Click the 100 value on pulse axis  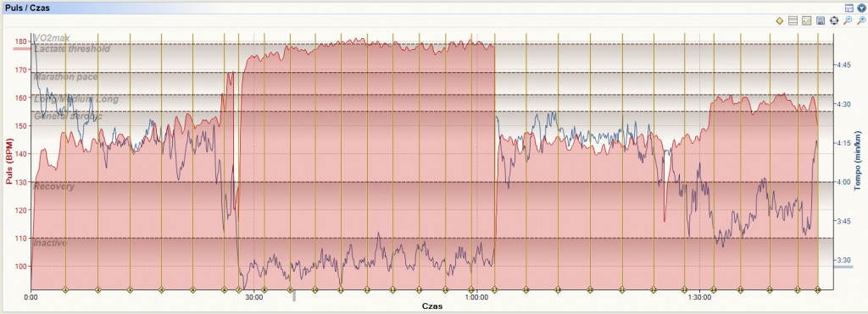[x=21, y=267]
